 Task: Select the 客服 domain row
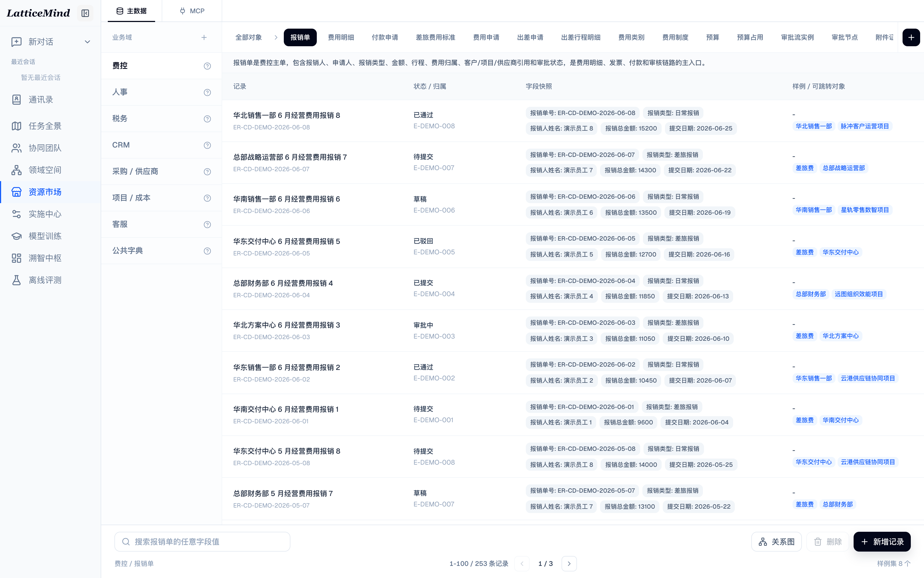(161, 224)
